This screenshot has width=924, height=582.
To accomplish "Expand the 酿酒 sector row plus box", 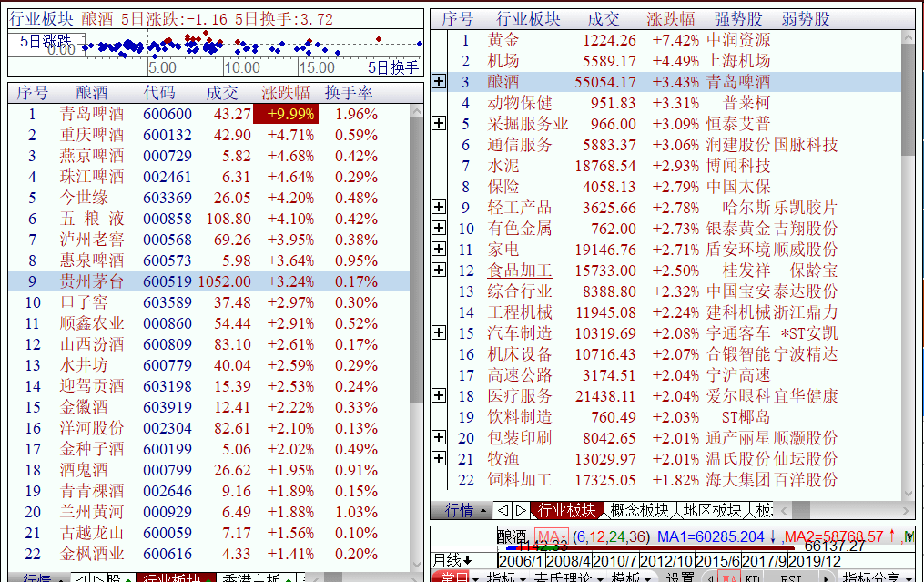I will tap(439, 81).
